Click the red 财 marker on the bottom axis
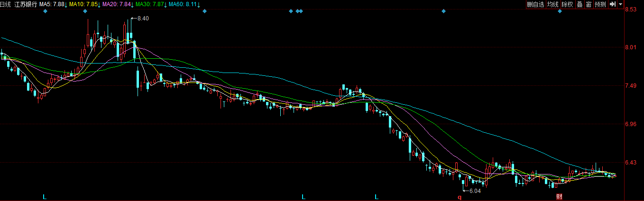This screenshot has width=644, height=201. click(559, 197)
